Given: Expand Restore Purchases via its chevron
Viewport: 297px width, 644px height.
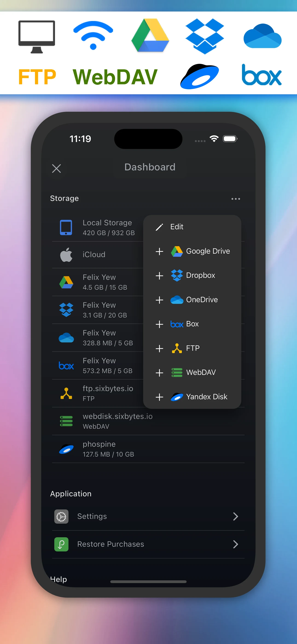Looking at the screenshot, I should 236,544.
